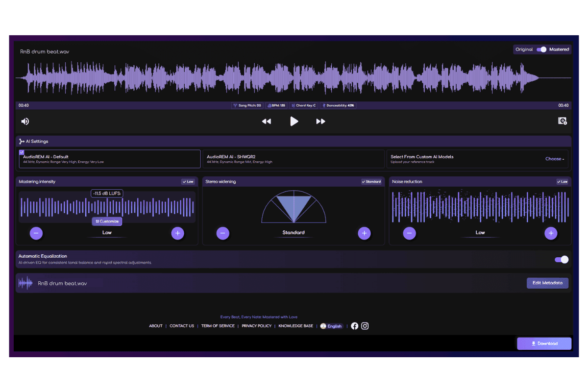Open the ABOUT footer link

156,326
